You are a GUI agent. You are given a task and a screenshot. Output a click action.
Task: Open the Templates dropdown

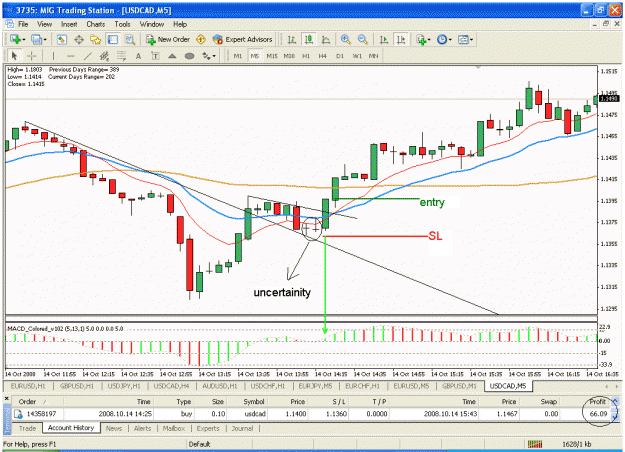click(465, 39)
